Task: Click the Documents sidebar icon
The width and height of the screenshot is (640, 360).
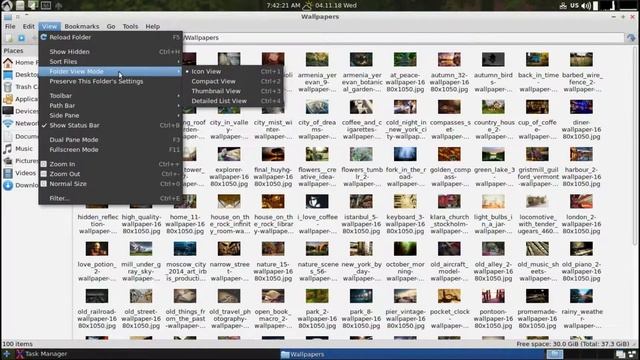Action: (8, 136)
